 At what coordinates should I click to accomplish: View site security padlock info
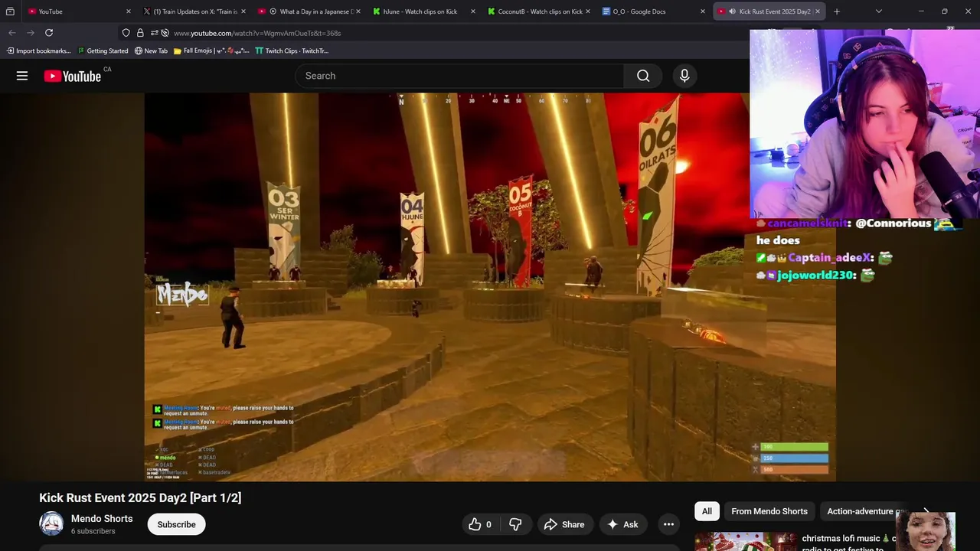[x=140, y=33]
